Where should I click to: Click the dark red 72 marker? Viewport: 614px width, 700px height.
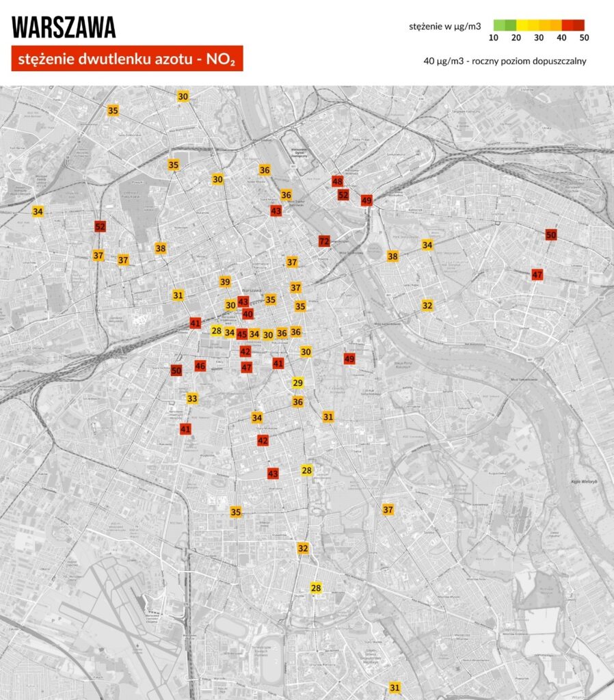[324, 241]
